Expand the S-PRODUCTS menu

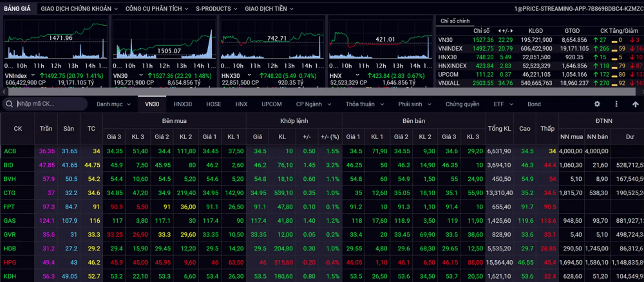pyautogui.click(x=216, y=9)
